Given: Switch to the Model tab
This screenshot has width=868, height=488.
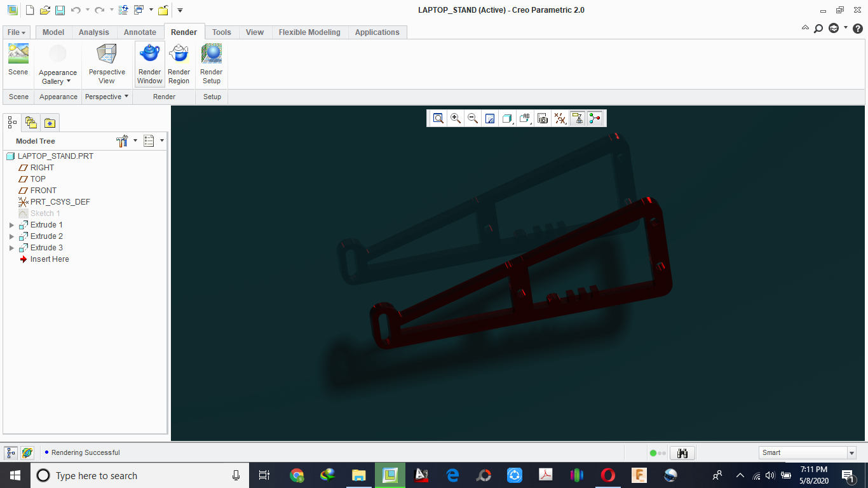Looking at the screenshot, I should pos(53,32).
